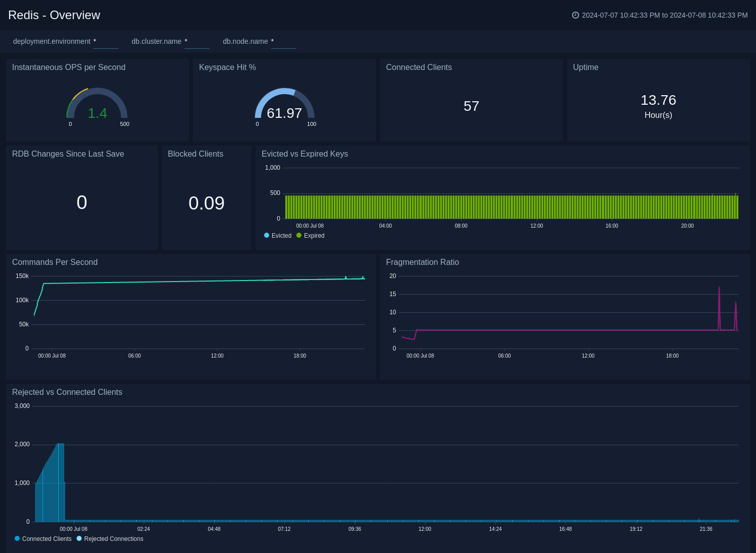756x553 pixels.
Task: Click the Blocked Clients panel title
Action: pyautogui.click(x=196, y=154)
